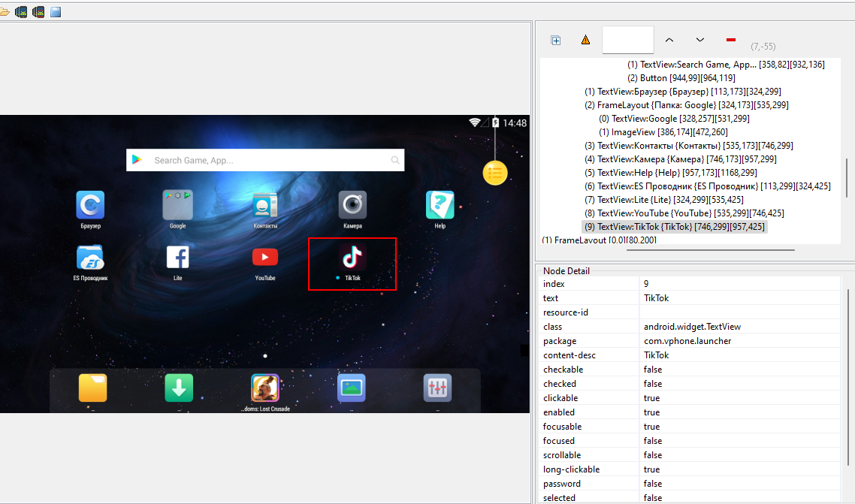The width and height of the screenshot is (855, 504).
Task: Select the TextView:Браузер tree node
Action: [683, 92]
